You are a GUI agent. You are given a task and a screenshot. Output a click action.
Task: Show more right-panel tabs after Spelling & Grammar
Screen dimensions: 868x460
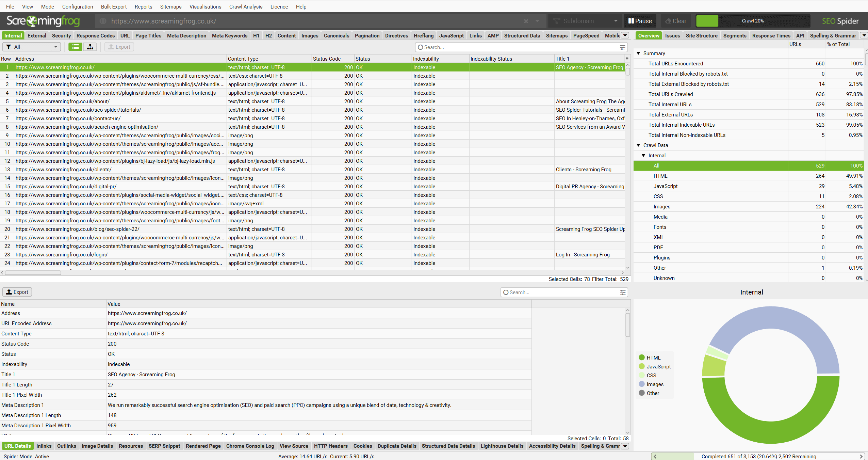pyautogui.click(x=864, y=35)
